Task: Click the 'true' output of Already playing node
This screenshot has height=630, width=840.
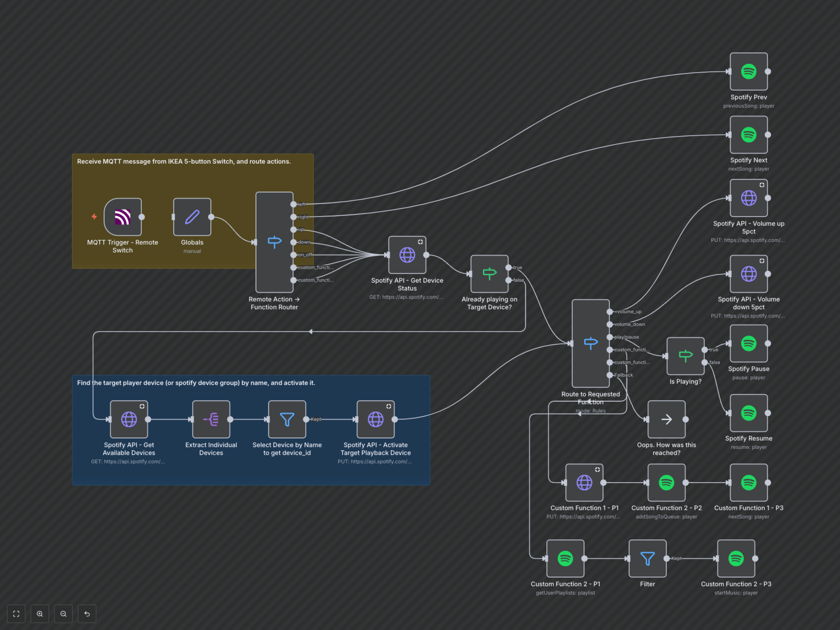Action: [508, 267]
